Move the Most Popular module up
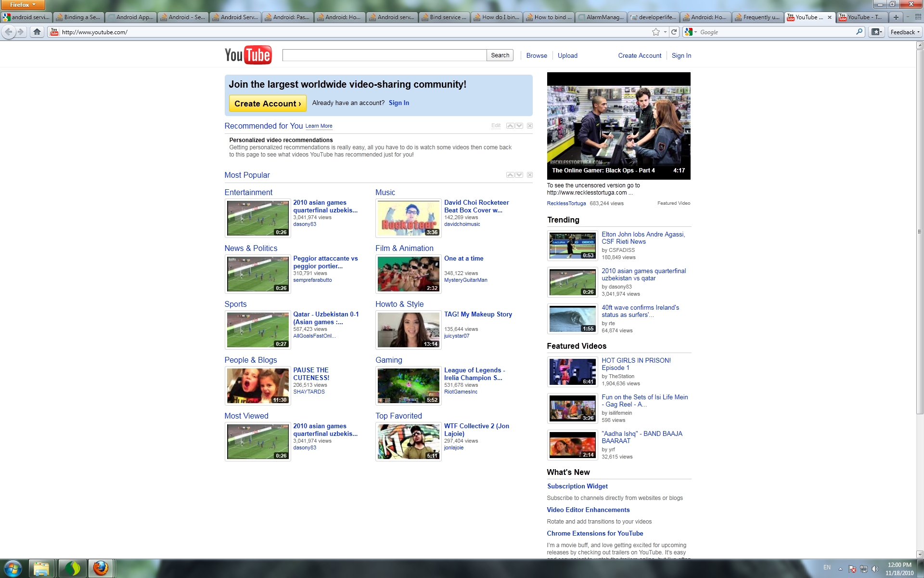The image size is (924, 578). [510, 175]
